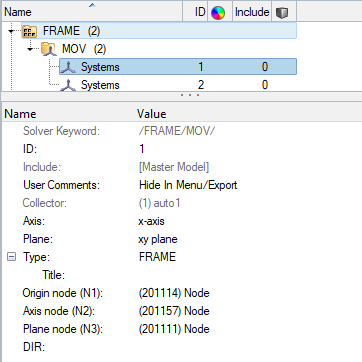Collapse the MOV (2) tree node

[31, 49]
